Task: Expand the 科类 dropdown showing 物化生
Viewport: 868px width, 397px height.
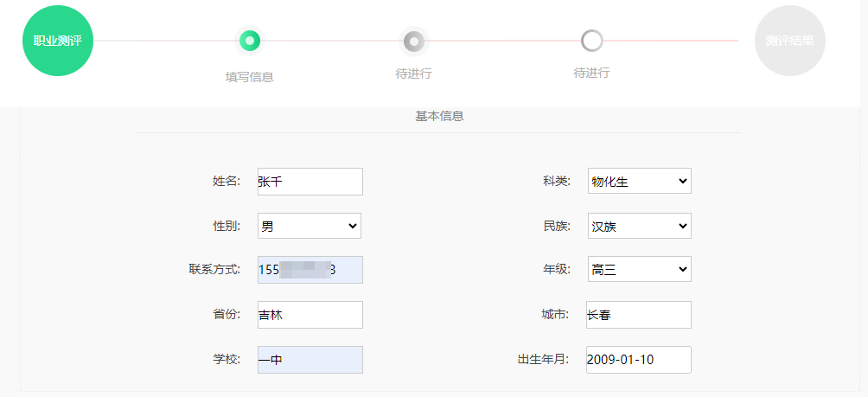Action: 639,181
